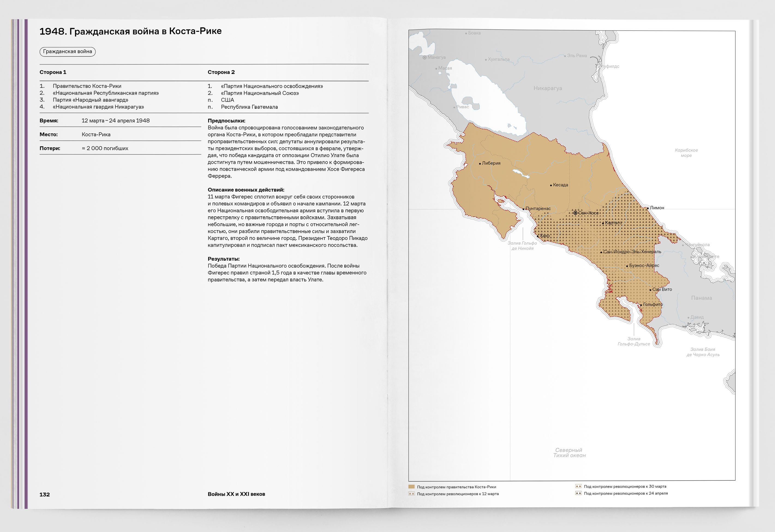775x532 pixels.
Task: Click the Результаты section heading
Action: coord(223,259)
